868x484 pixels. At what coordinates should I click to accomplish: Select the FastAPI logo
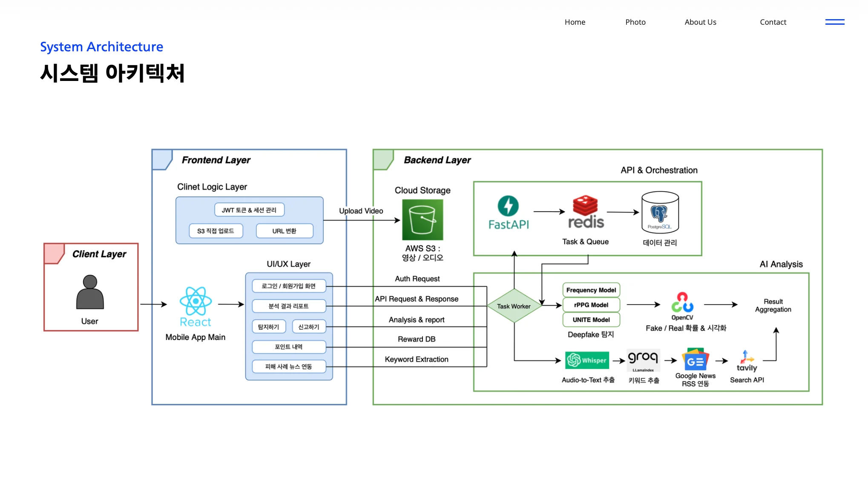tap(508, 213)
